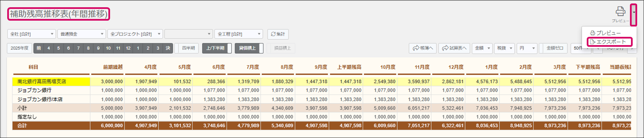Screen dimensions: 644x138
Task: Open the 全社 [合計] company dropdown
Action: click(31, 34)
